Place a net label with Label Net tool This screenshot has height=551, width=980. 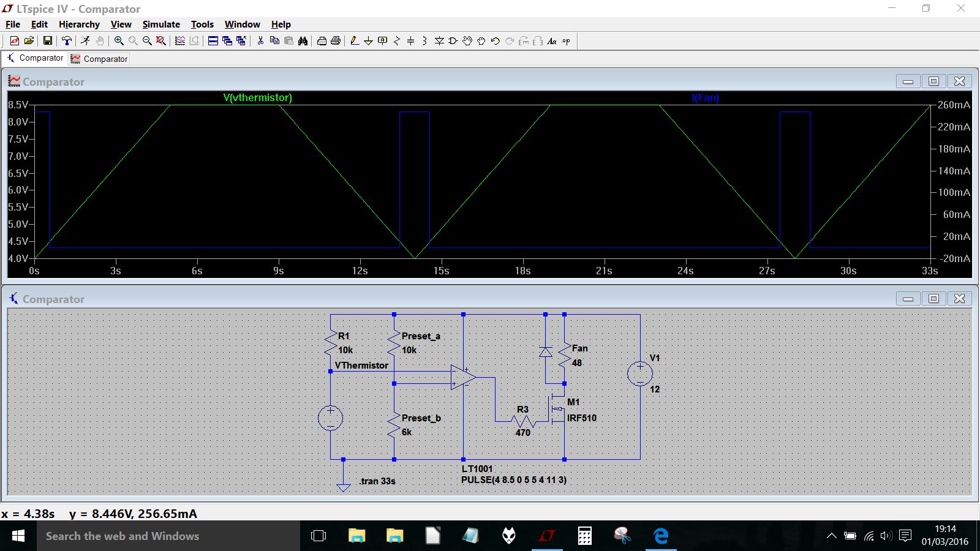coord(383,41)
